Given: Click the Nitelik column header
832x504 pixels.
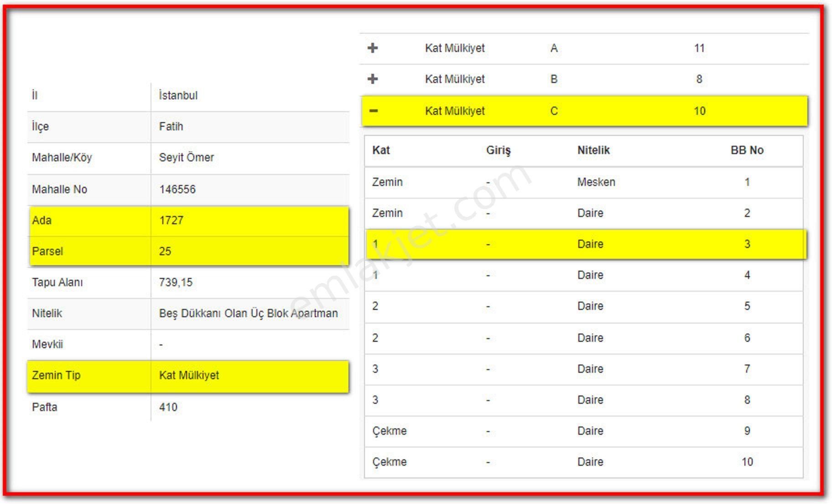Looking at the screenshot, I should pos(593,150).
